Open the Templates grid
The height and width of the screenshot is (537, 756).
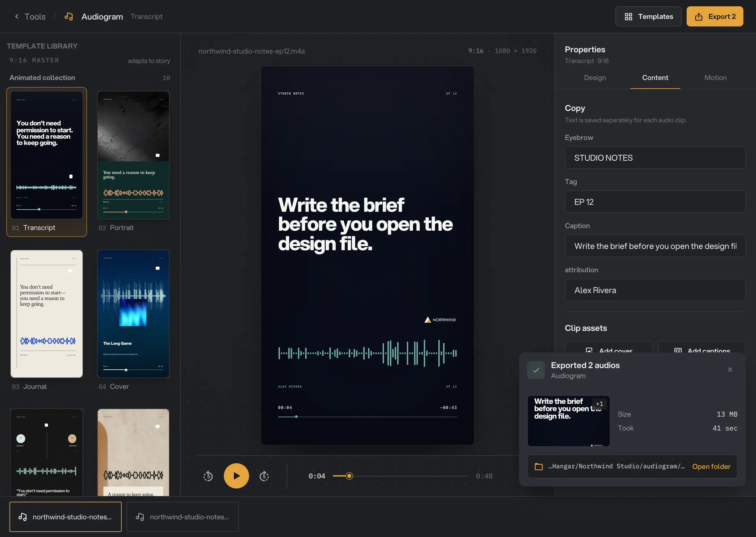click(x=648, y=16)
